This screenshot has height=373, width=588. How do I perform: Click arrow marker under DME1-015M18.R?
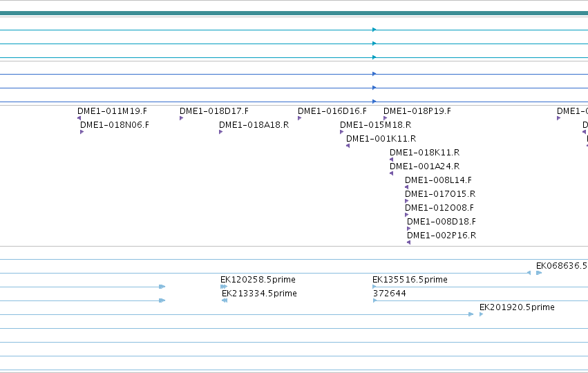[341, 132]
